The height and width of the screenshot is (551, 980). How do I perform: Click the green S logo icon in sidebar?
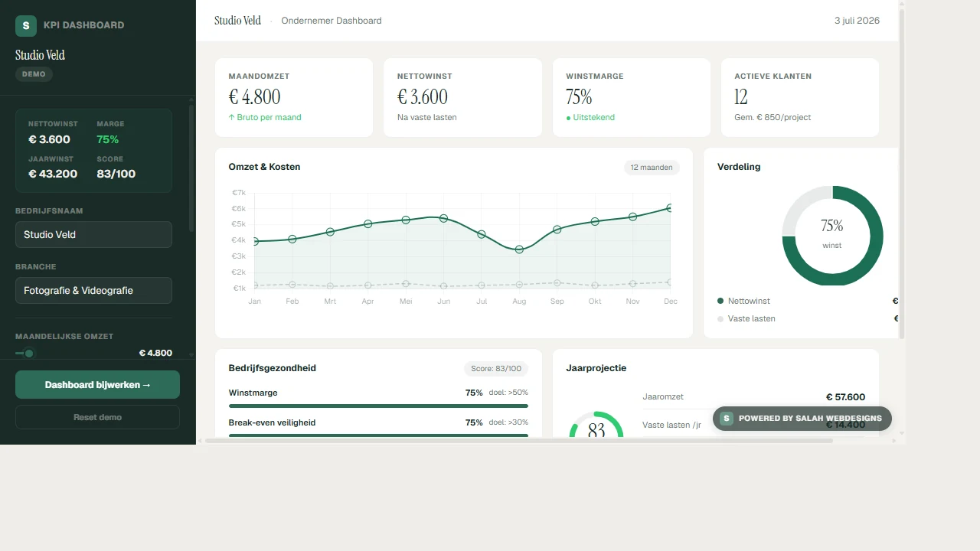26,25
